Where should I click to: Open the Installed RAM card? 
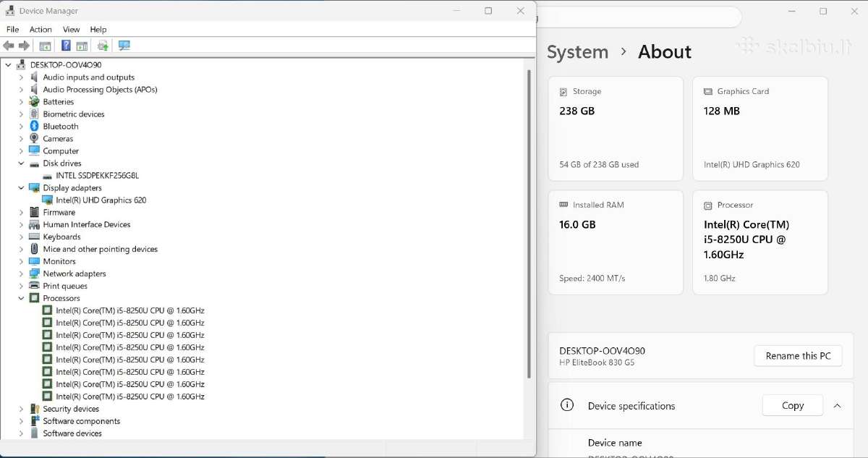pos(616,242)
